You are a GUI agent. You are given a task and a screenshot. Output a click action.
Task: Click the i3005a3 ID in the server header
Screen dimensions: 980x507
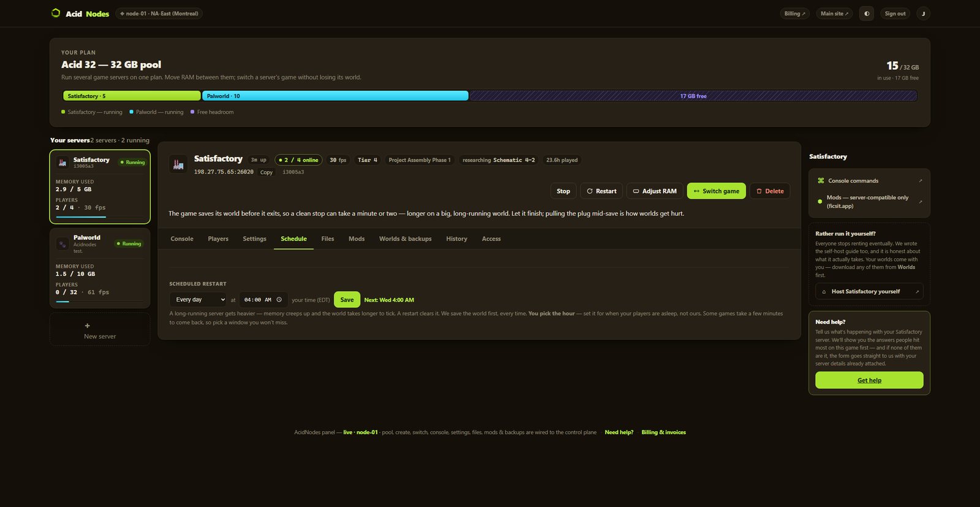[x=293, y=172]
